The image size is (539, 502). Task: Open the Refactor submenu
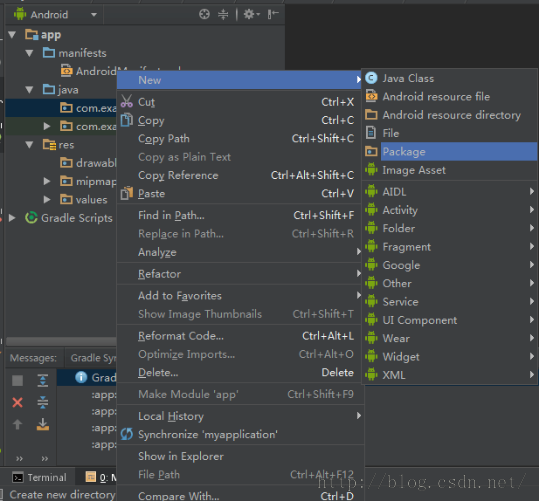[239, 274]
